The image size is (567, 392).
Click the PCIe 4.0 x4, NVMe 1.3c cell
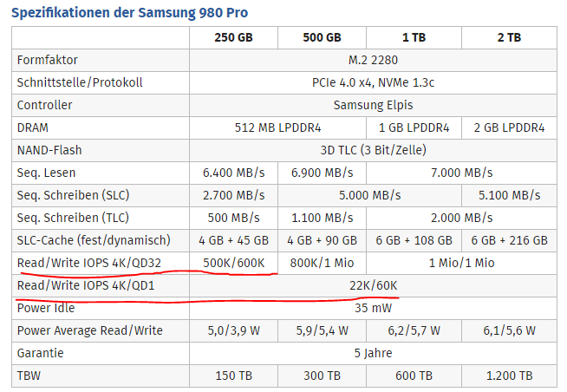(x=373, y=82)
